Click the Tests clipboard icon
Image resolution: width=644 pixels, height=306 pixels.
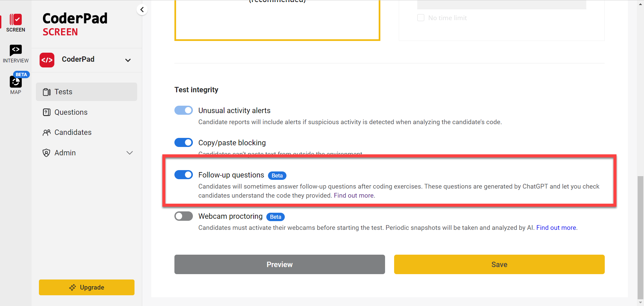pos(47,92)
